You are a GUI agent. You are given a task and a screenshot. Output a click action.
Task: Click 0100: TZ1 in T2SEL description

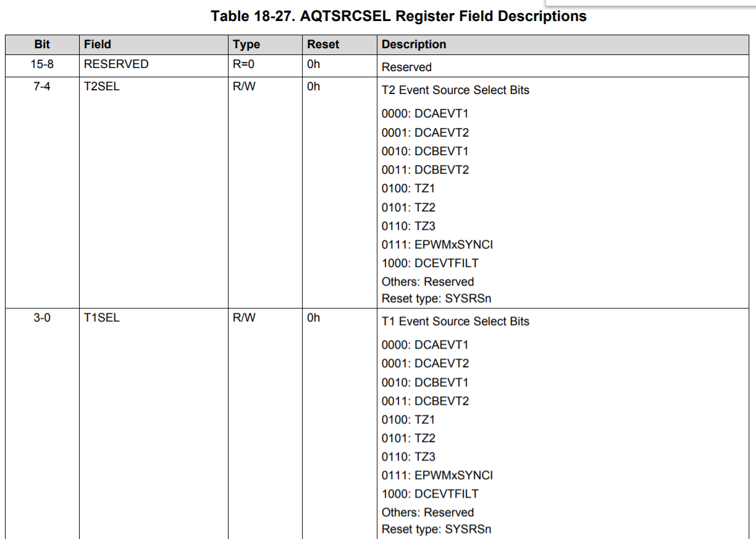click(408, 189)
